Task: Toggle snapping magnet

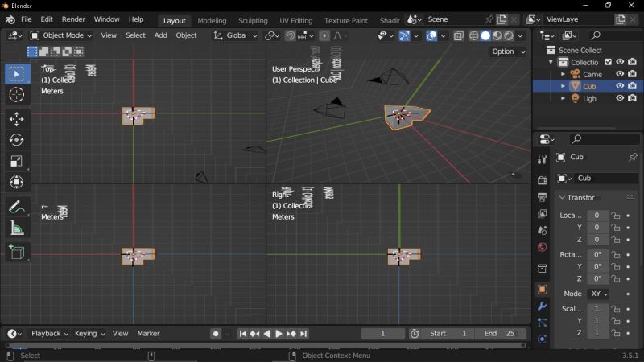Action: coord(290,35)
